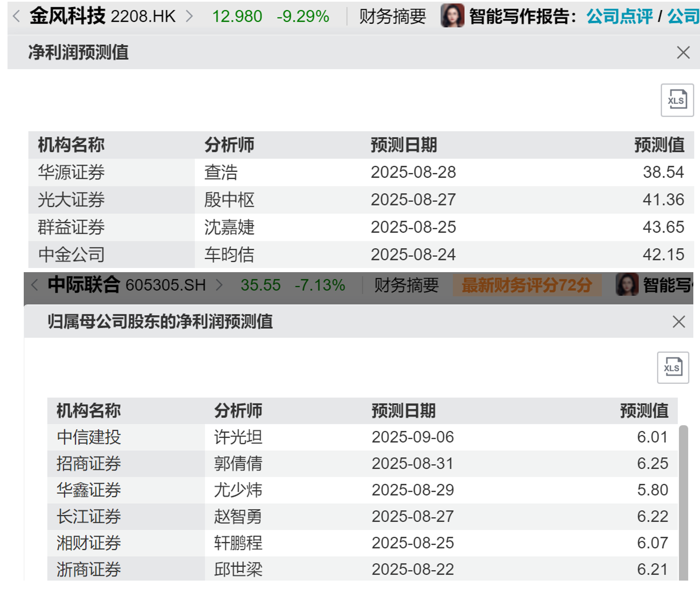Image resolution: width=700 pixels, height=591 pixels.
Task: Select analyst 邱世梁
Action: (238, 569)
